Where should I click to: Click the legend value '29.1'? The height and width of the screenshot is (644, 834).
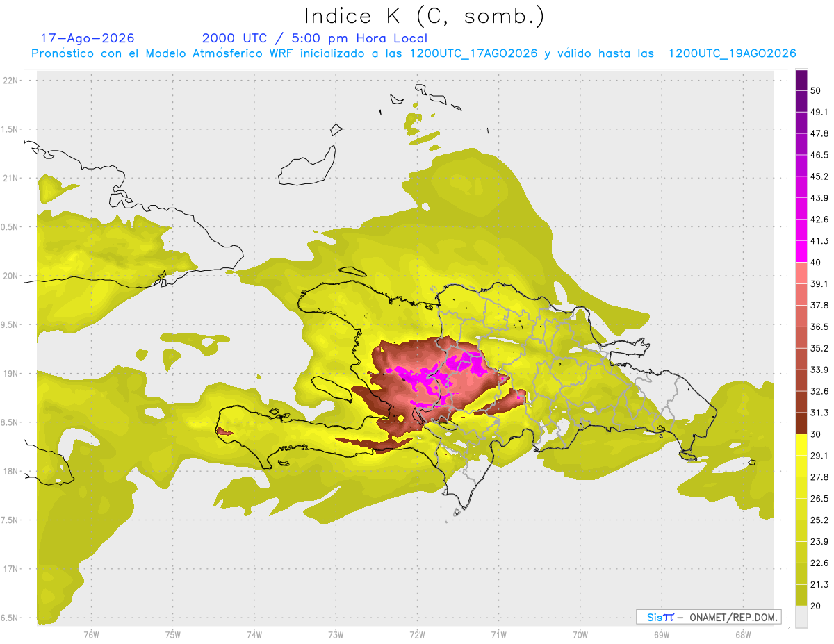(819, 456)
